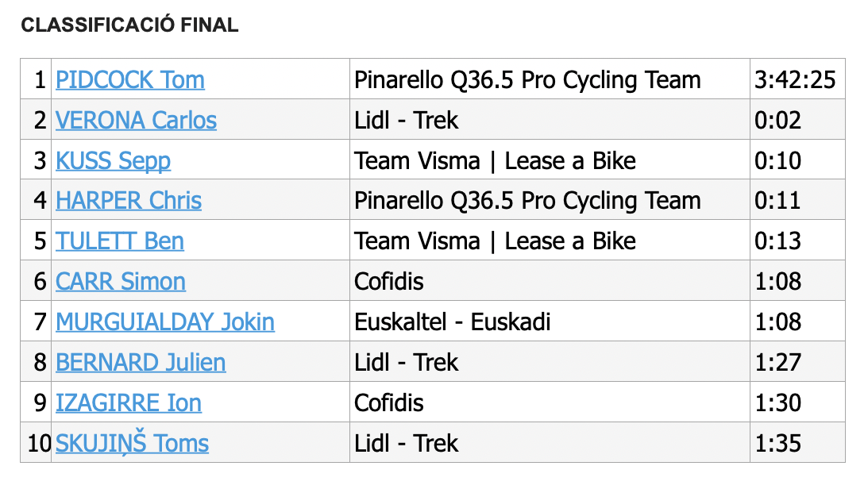Screen dimensions: 868x489
Task: Click Pinarello Q36.5 team in first row
Action: tap(550, 79)
